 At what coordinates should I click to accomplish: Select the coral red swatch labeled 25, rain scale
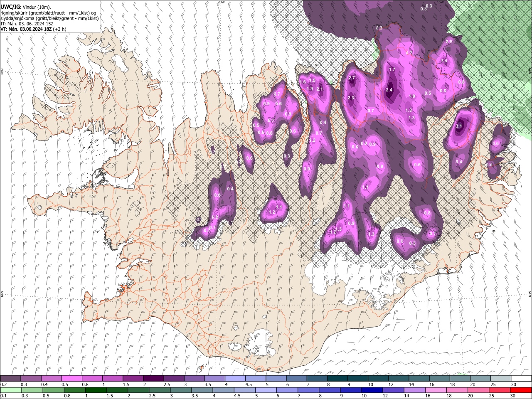tap(499, 390)
